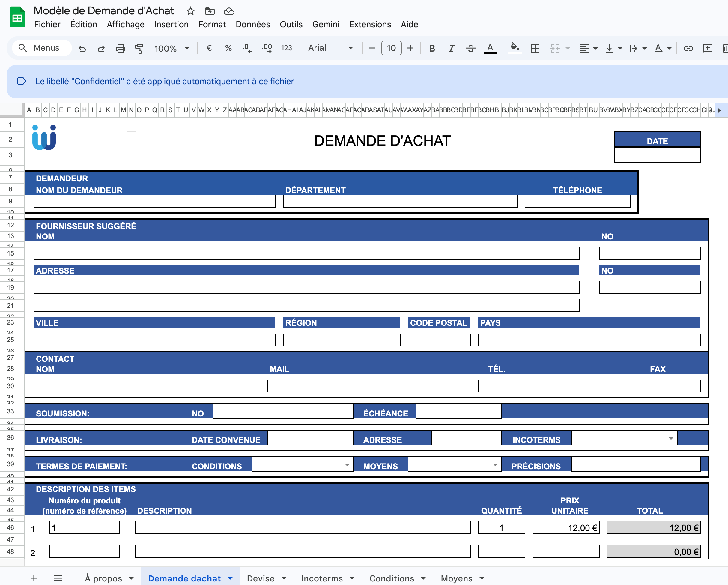Image resolution: width=728 pixels, height=585 pixels.
Task: Click the Merge cells icon
Action: (x=555, y=48)
